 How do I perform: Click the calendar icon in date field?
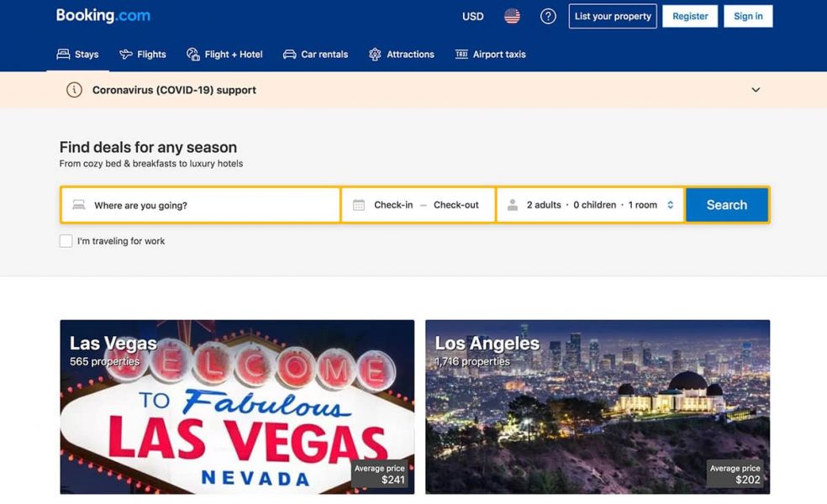[x=359, y=205]
